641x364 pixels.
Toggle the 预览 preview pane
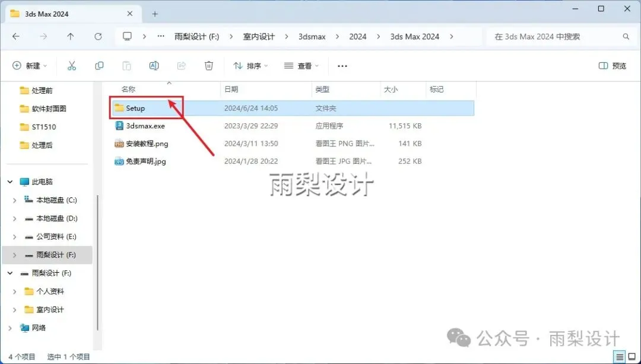tap(613, 66)
